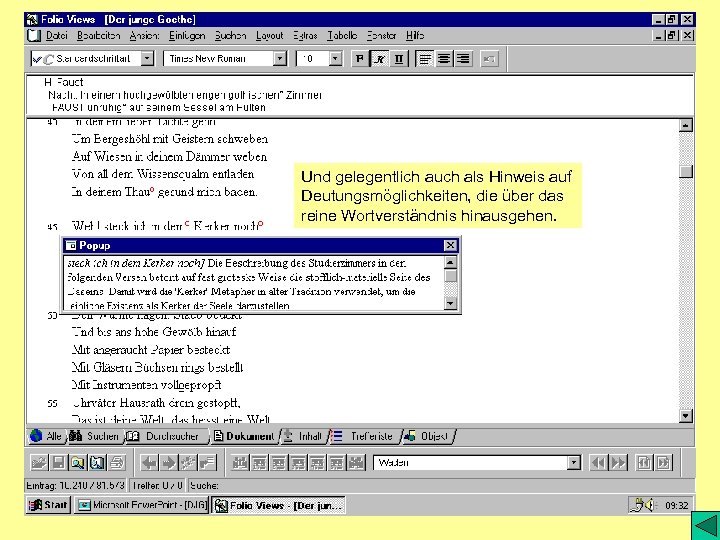Image resolution: width=720 pixels, height=540 pixels.
Task: Open the Layout menu
Action: point(270,35)
